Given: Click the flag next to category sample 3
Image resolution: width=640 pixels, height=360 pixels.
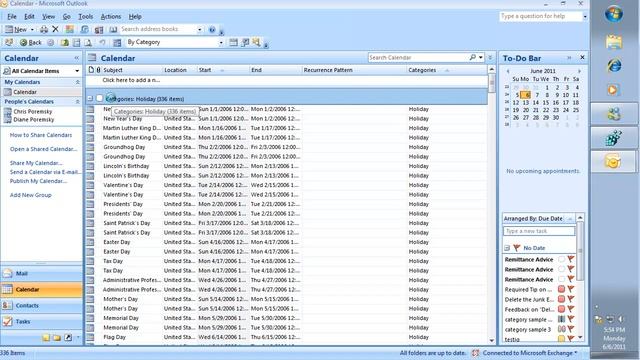Looking at the screenshot, I should (571, 329).
